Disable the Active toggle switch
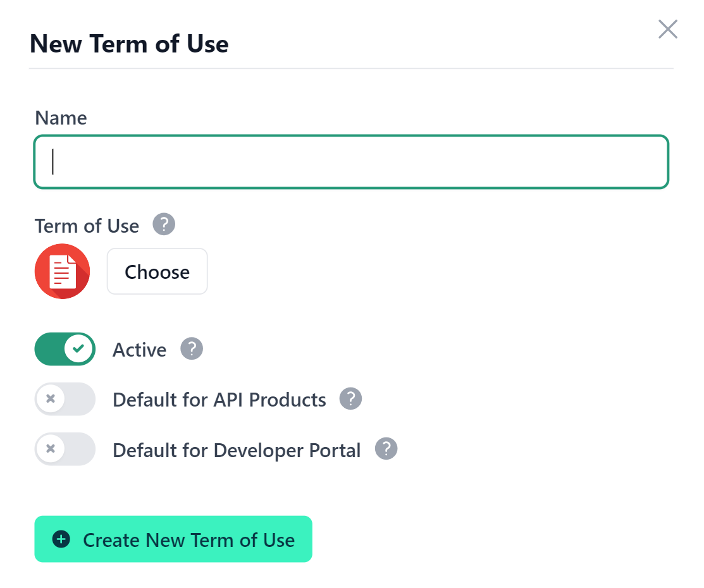This screenshot has height=588, width=704. 65,348
